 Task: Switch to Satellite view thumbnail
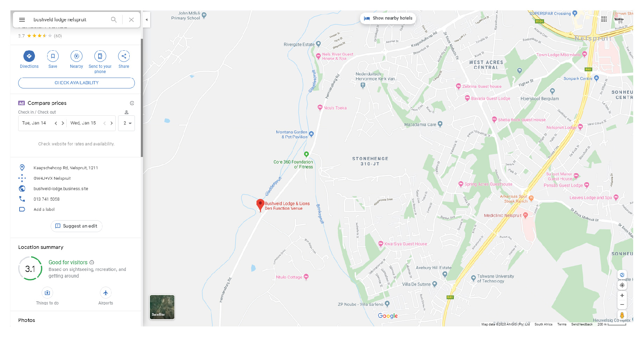point(162,307)
